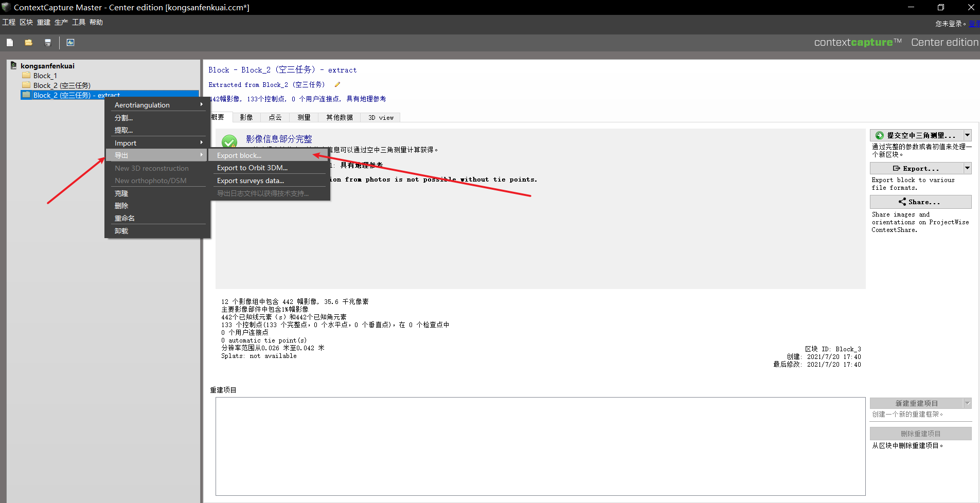
Task: Select Block_2 (空三任务) in the project tree
Action: pyautogui.click(x=62, y=85)
